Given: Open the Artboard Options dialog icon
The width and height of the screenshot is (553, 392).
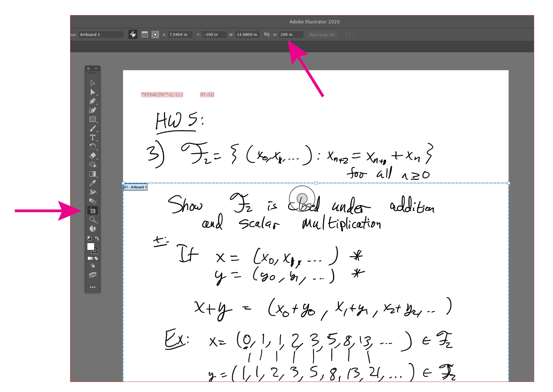Looking at the screenshot, I should (145, 35).
